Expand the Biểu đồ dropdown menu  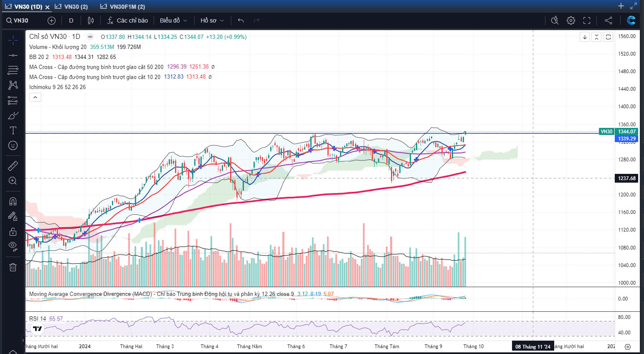[x=173, y=20]
